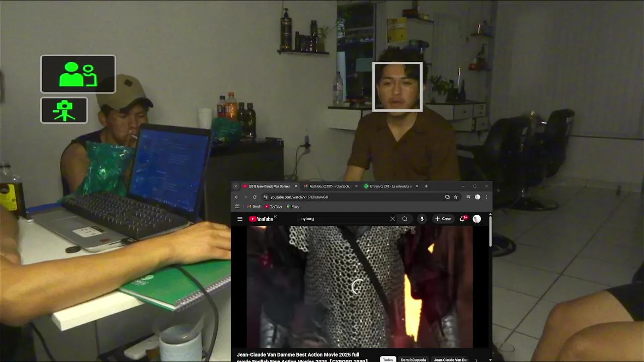This screenshot has width=644, height=362.
Task: Select the De tu búsqueda chip
Action: pyautogui.click(x=414, y=360)
